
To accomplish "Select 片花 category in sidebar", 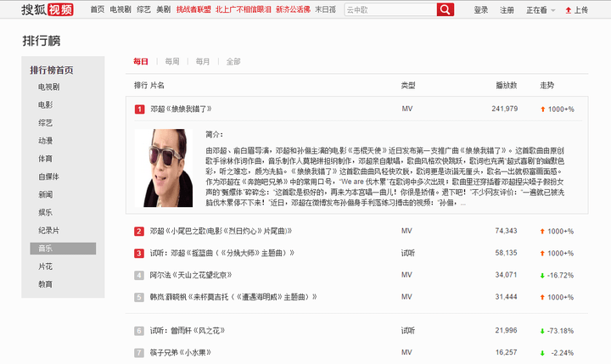I will click(x=45, y=266).
